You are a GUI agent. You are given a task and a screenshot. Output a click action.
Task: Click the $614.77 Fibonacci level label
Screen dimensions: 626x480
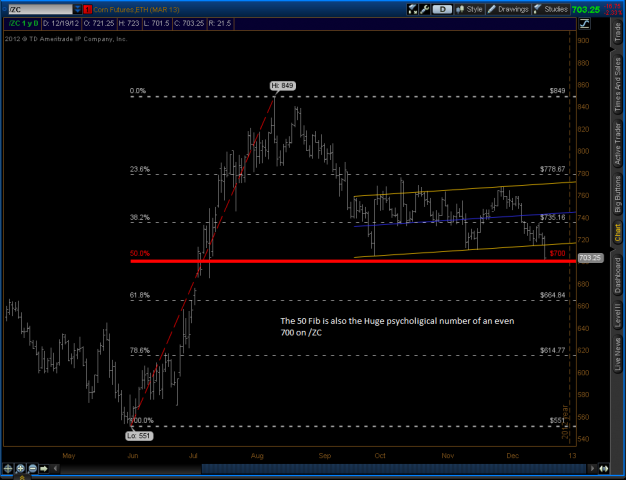553,351
